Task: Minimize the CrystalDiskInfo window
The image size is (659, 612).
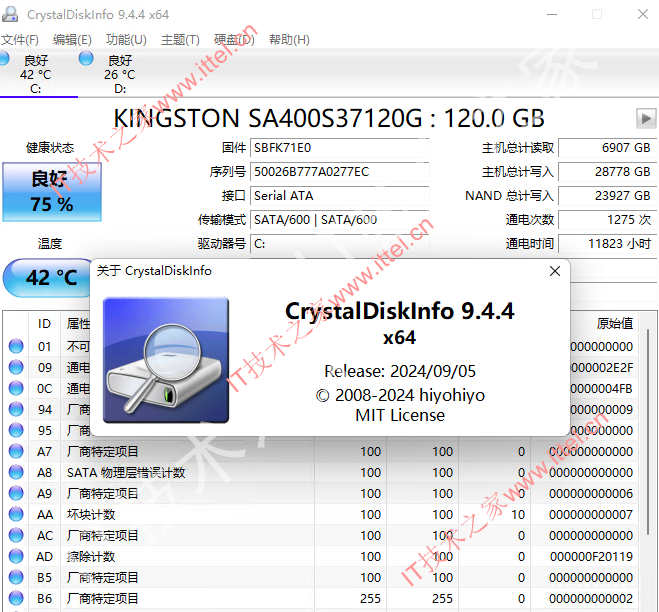Action: [x=552, y=14]
